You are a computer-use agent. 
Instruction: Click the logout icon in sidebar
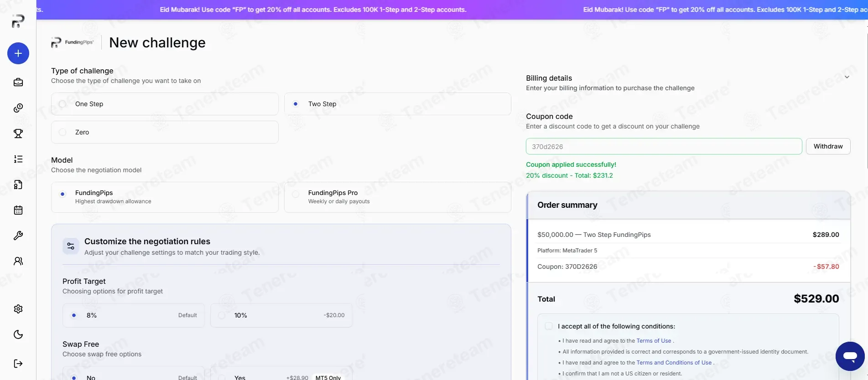pyautogui.click(x=18, y=364)
